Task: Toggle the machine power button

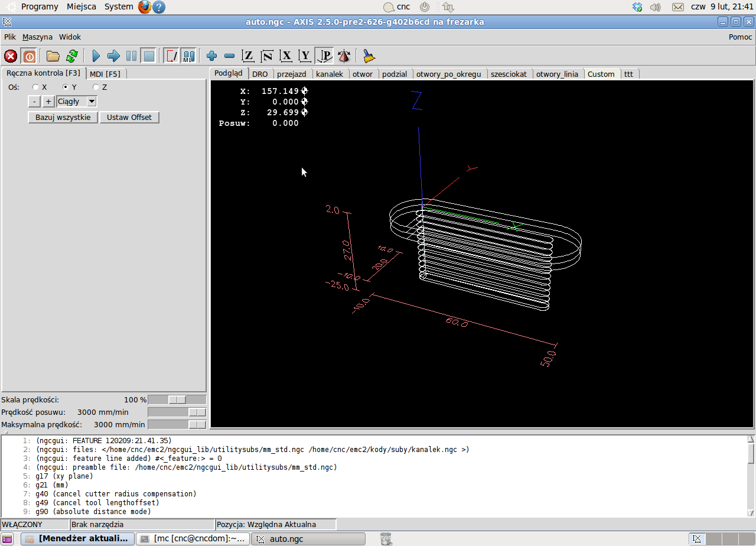Action: click(29, 56)
